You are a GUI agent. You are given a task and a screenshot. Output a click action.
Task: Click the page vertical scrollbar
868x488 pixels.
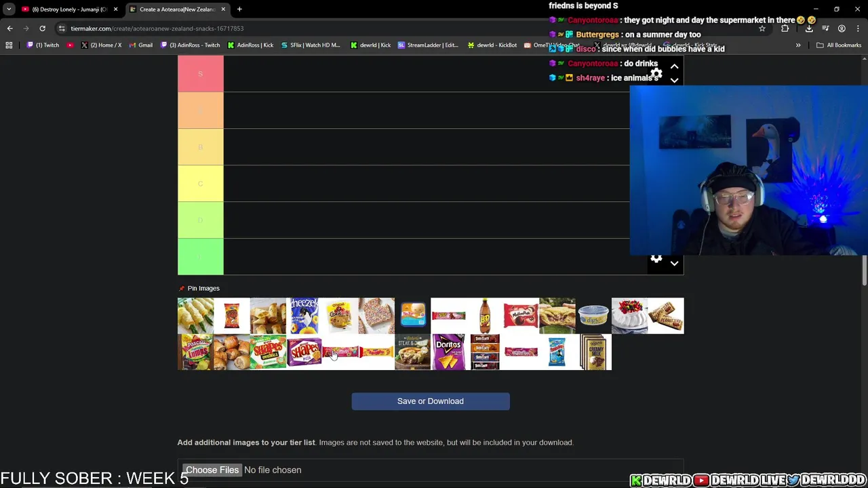coord(864,271)
